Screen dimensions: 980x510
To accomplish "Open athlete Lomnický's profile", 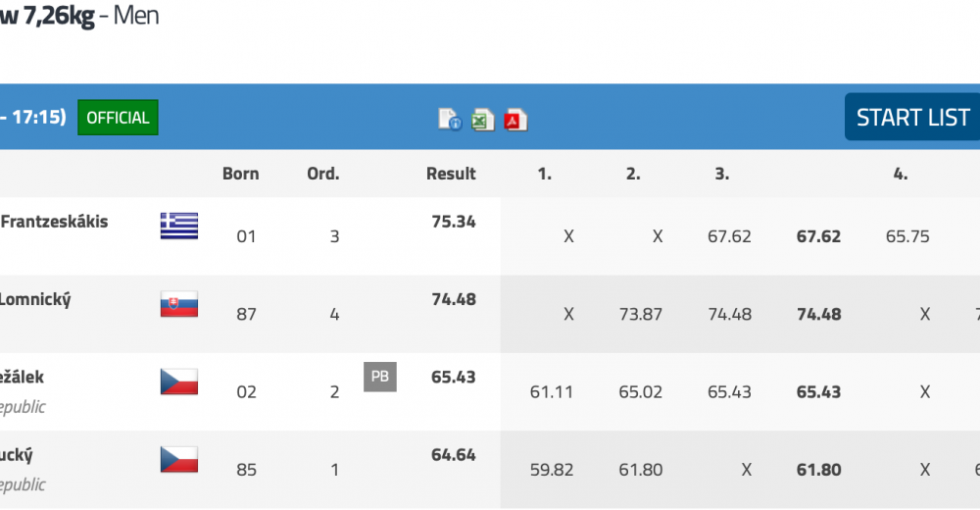I will point(35,300).
